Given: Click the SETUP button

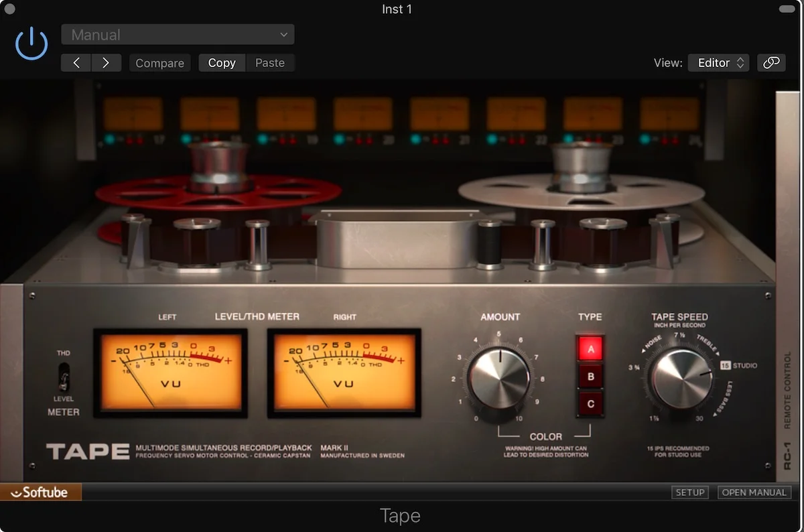Looking at the screenshot, I should coord(690,492).
